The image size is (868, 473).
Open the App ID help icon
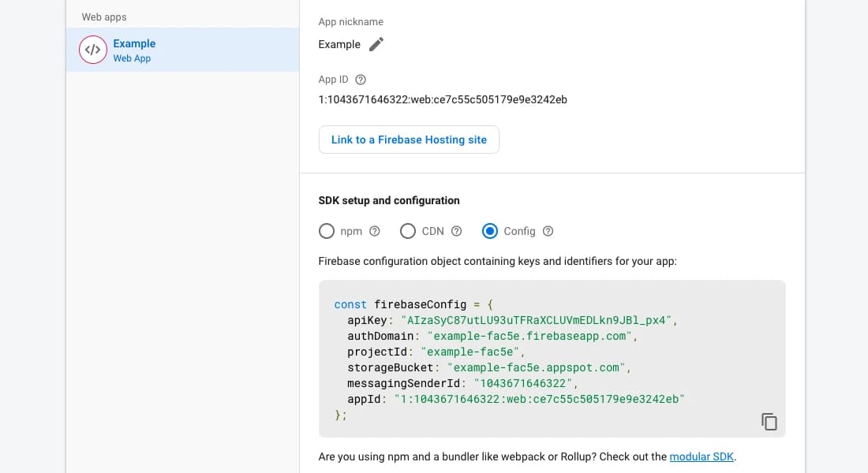click(361, 80)
